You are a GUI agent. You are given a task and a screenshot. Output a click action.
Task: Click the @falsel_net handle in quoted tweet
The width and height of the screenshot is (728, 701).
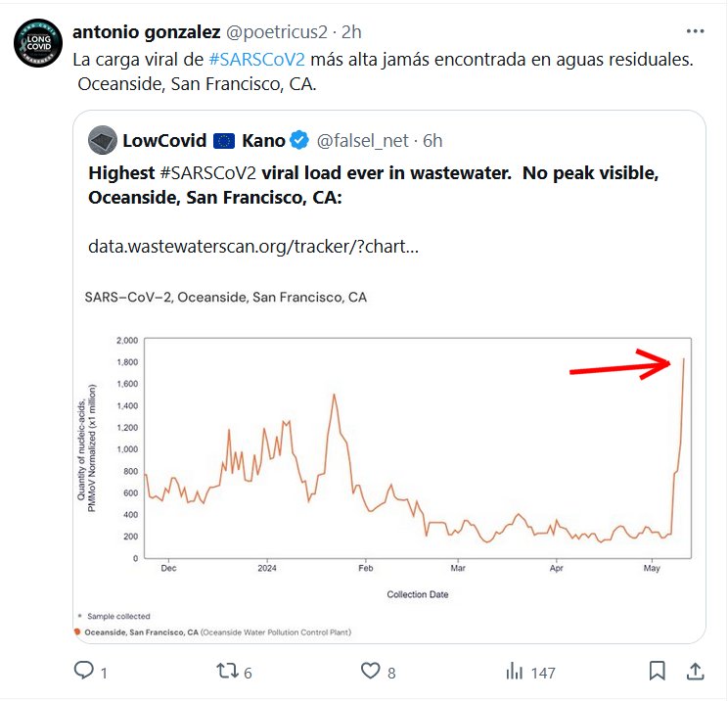[x=362, y=140]
